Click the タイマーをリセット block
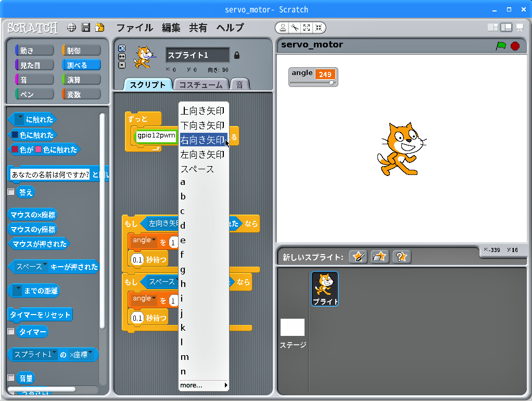This screenshot has width=532, height=401. [x=40, y=315]
